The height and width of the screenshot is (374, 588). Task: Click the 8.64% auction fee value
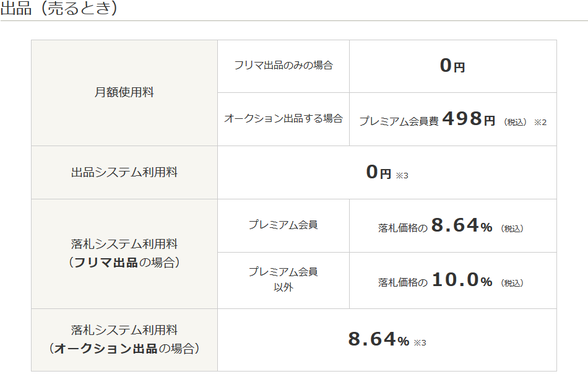point(378,339)
